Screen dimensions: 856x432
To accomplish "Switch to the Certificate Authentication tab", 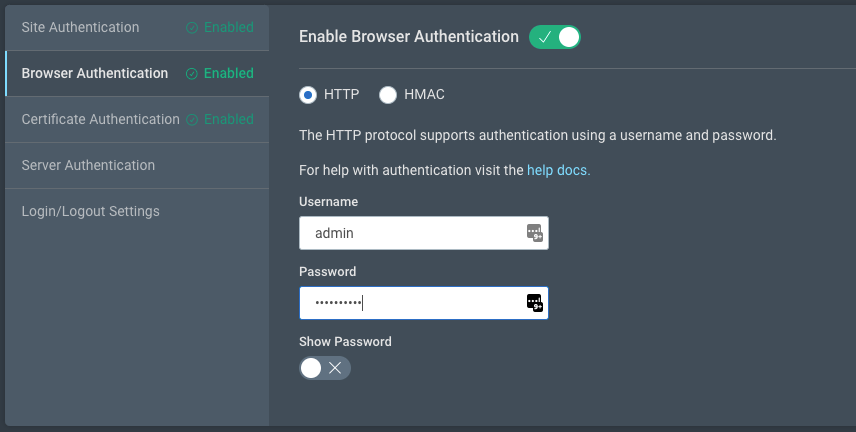I will 100,119.
